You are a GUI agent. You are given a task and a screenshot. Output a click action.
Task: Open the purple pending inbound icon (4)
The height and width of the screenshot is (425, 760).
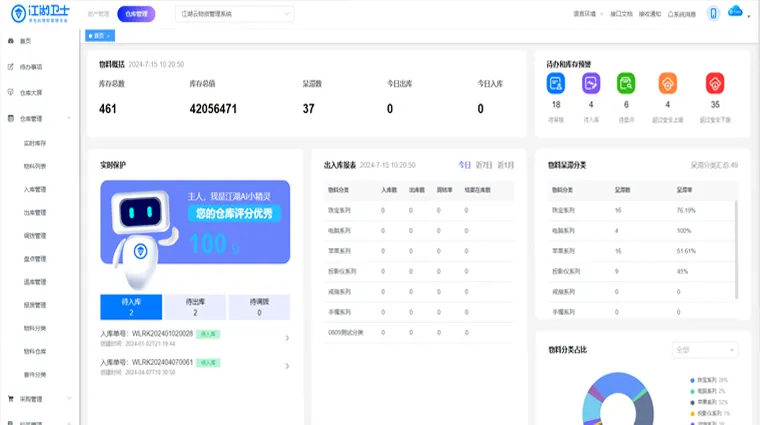(x=591, y=83)
